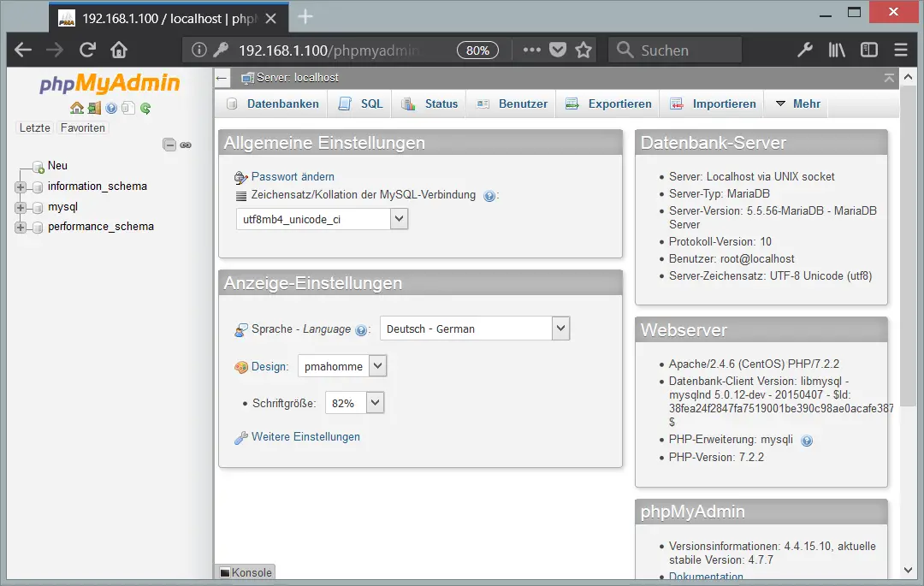
Task: Close the phpMyAdmin browser tab
Action: pos(271,19)
